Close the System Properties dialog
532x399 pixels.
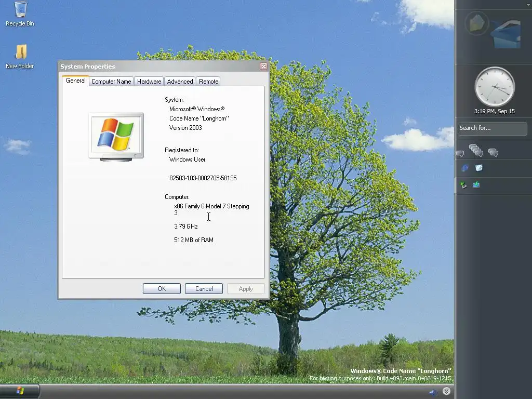point(263,66)
